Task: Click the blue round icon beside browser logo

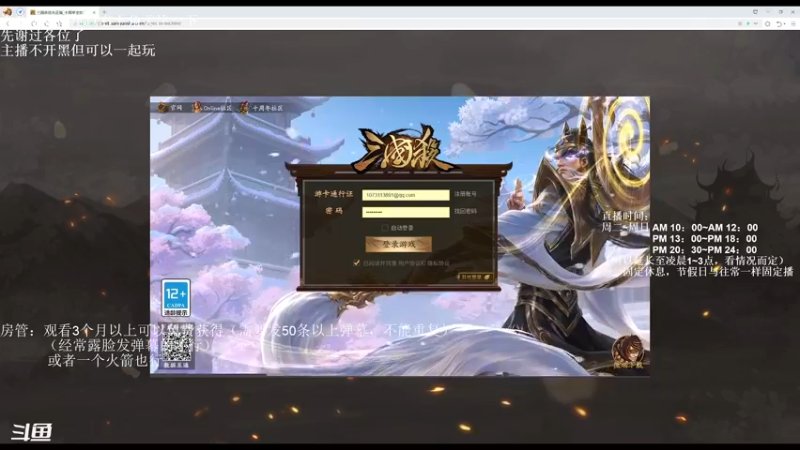Action: [20, 12]
